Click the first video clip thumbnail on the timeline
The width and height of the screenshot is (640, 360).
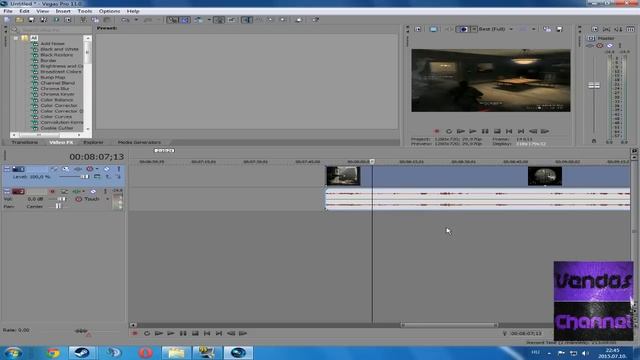343,176
